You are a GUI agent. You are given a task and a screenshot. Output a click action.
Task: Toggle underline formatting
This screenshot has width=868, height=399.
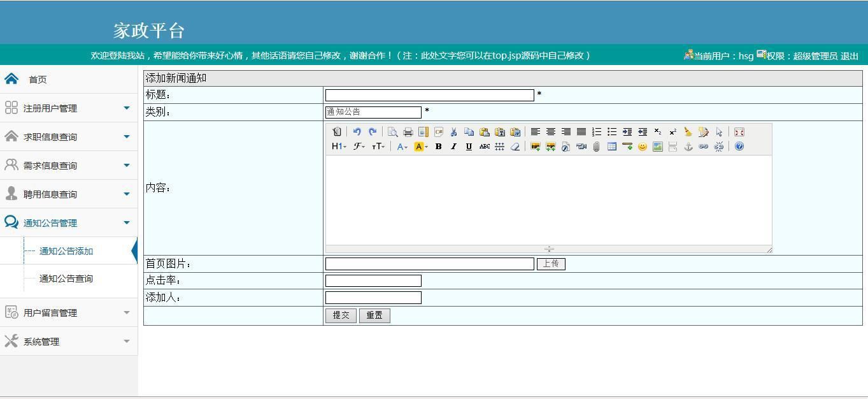tap(469, 147)
